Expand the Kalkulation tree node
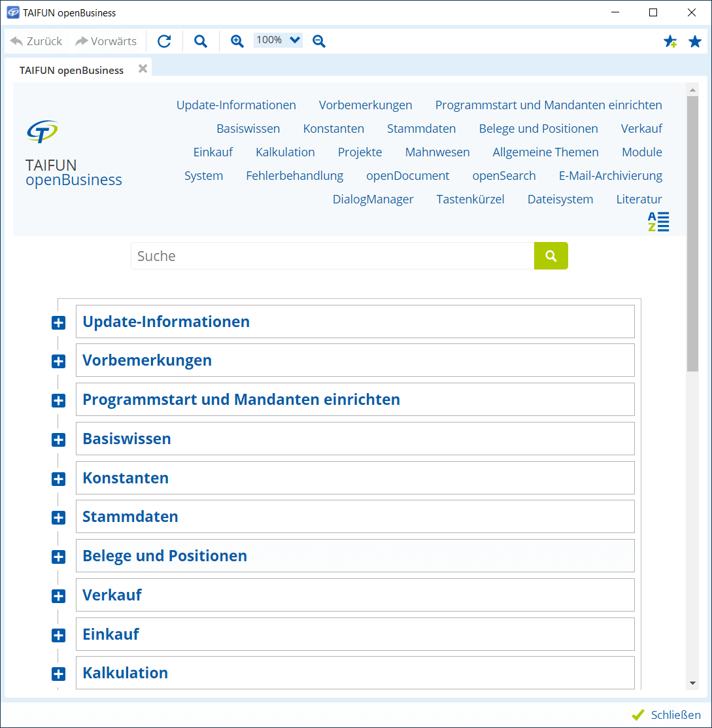 point(58,674)
